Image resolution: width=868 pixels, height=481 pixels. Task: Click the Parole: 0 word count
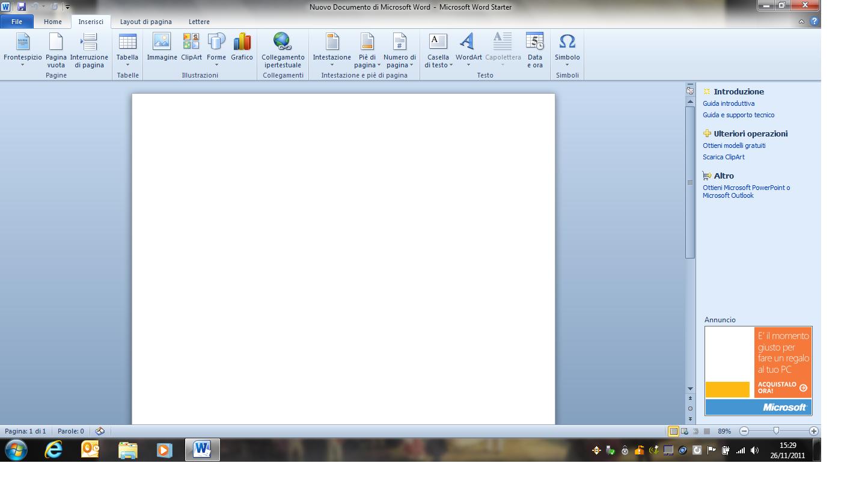[71, 431]
